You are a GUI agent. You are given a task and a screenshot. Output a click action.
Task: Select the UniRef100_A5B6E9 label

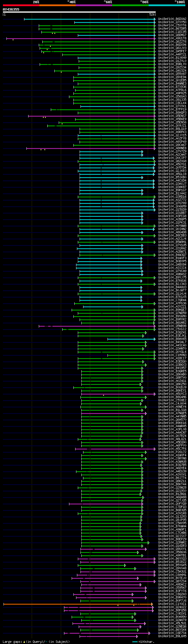pos(172,119)
